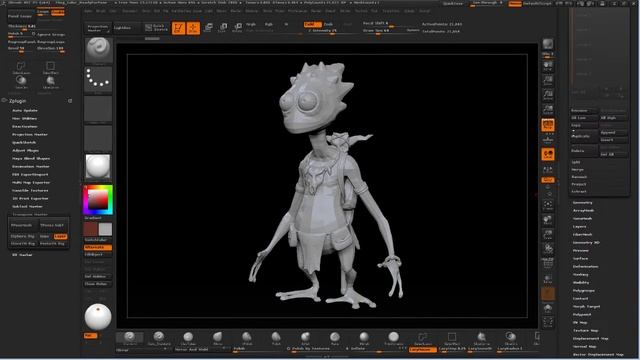This screenshot has height=360, width=640.
Task: Expand Multi Map Exporter plugin
Action: (31, 182)
